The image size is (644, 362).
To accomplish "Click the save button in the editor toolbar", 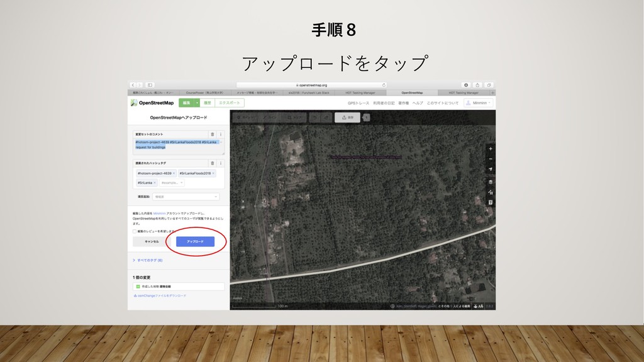I will pyautogui.click(x=347, y=118).
